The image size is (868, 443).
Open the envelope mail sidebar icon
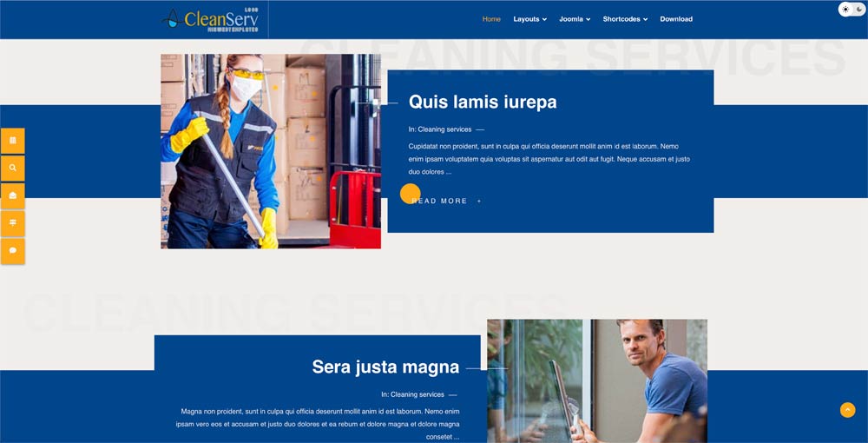click(13, 195)
